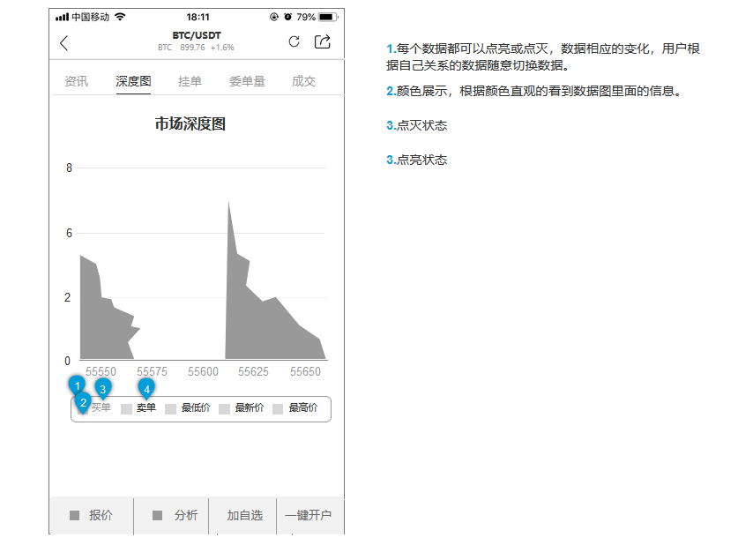Viewport: 738px width, 560px height.
Task: Click the 3.点灭状态 annotation text
Action: coord(417,125)
